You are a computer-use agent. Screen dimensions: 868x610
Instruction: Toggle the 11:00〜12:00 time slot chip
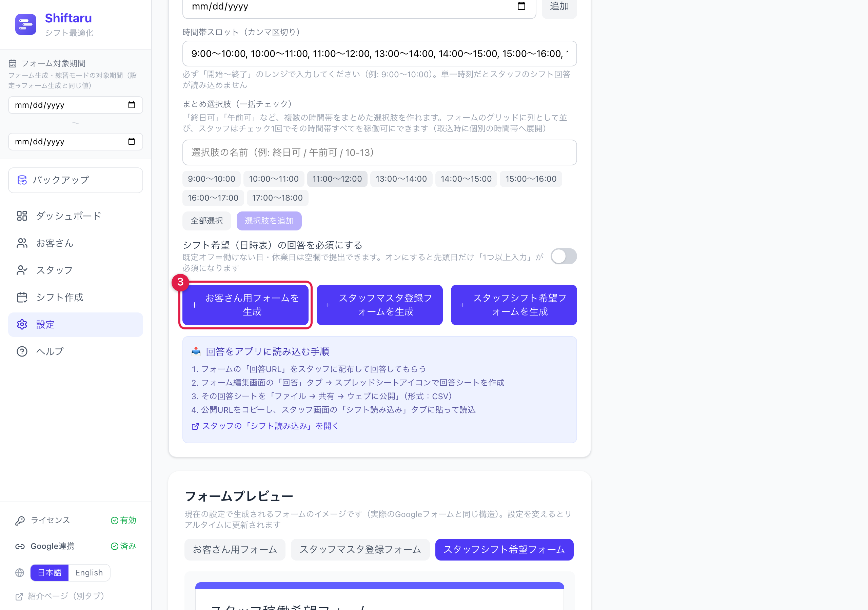pos(337,179)
